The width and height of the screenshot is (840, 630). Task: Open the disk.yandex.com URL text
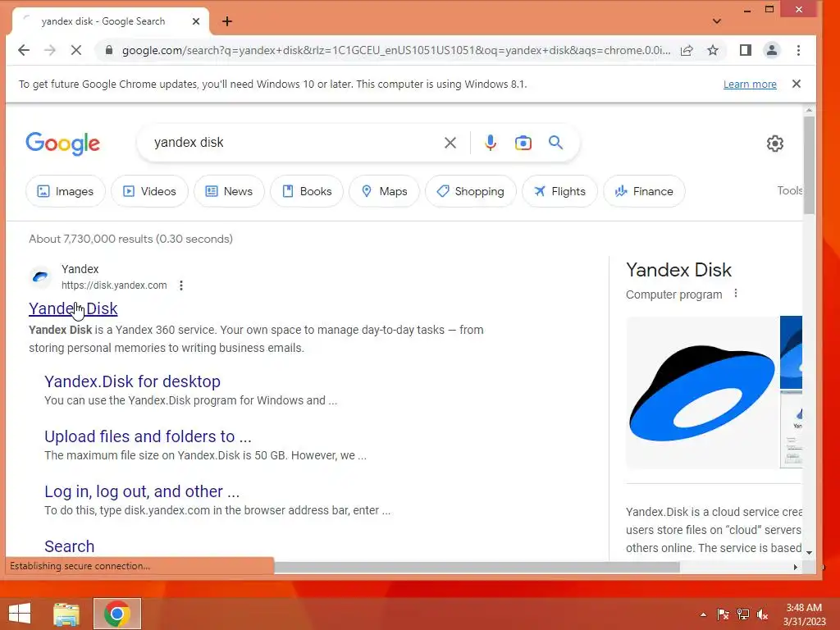(x=114, y=285)
